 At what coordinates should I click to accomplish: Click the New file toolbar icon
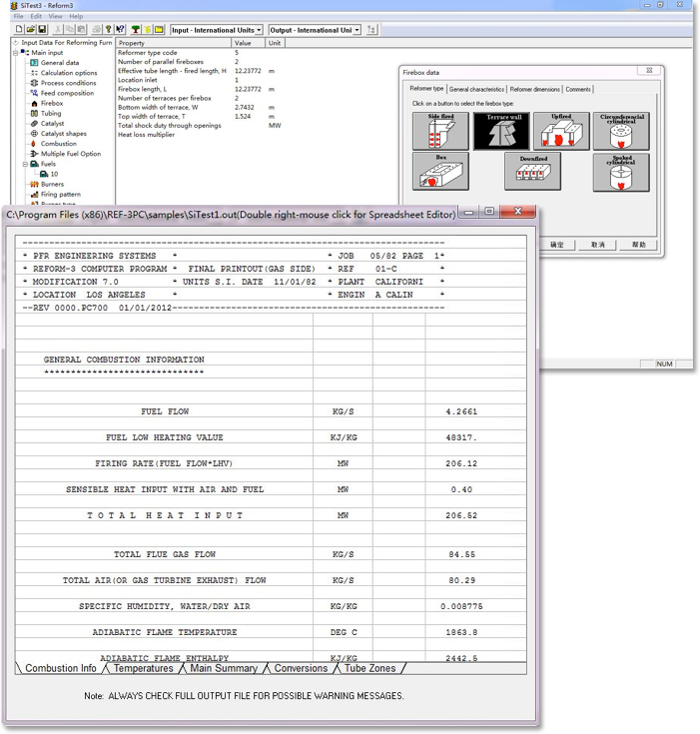(19, 30)
